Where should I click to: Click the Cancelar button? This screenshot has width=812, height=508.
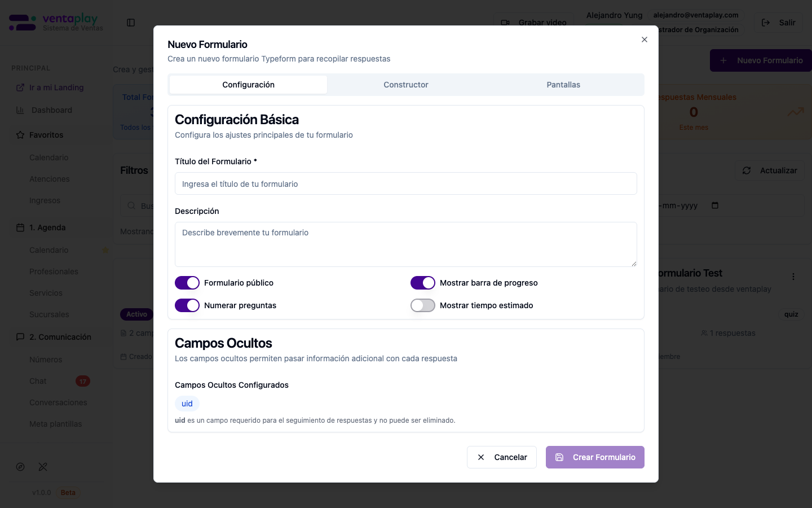coord(502,457)
